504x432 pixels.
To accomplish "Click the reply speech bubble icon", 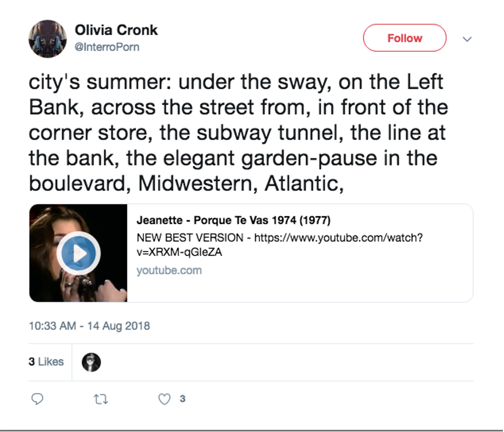I will click(37, 399).
